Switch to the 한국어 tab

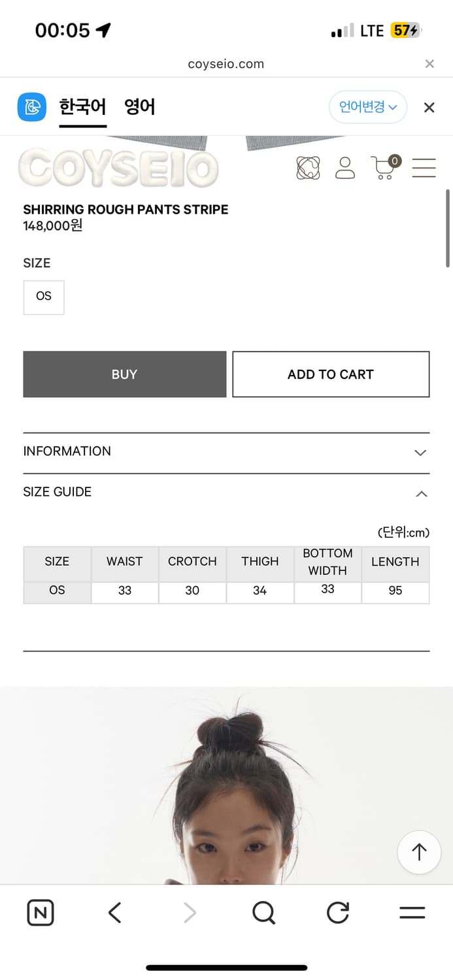82,107
